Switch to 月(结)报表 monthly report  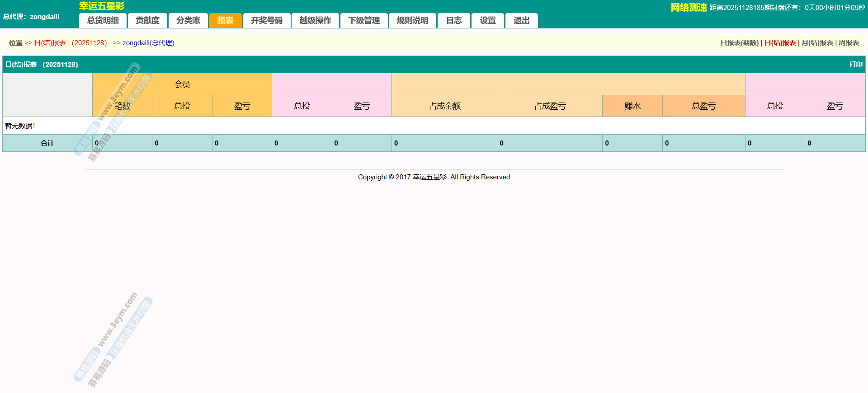[817, 43]
